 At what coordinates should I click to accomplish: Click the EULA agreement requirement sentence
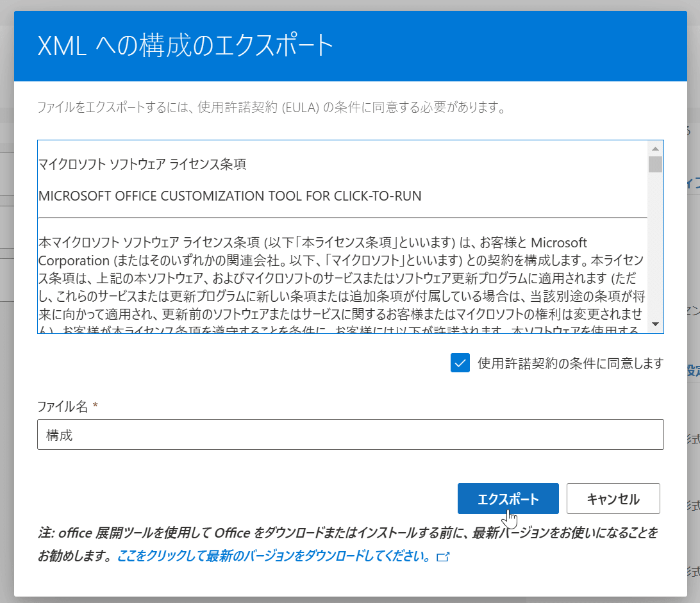(x=271, y=108)
